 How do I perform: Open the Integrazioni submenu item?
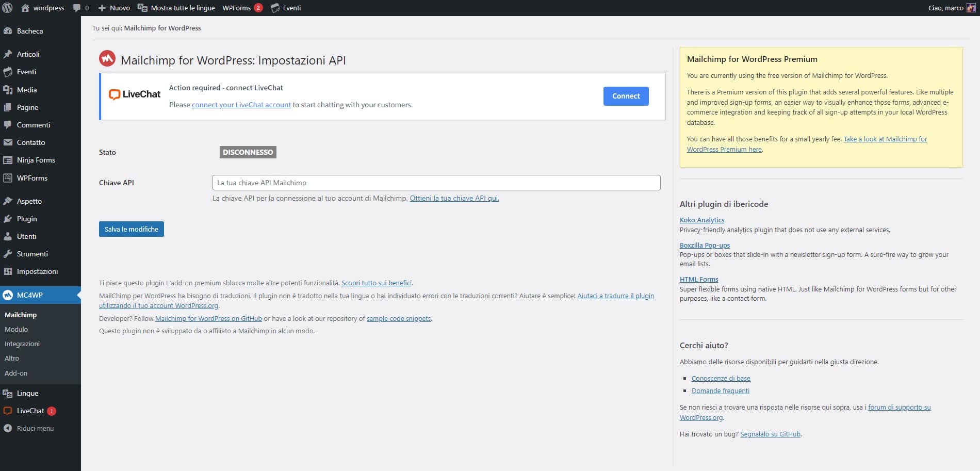coord(22,344)
